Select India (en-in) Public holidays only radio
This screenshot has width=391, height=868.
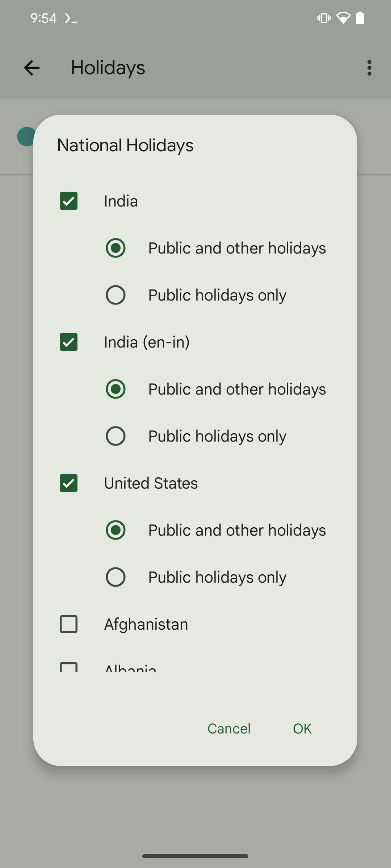coord(115,436)
